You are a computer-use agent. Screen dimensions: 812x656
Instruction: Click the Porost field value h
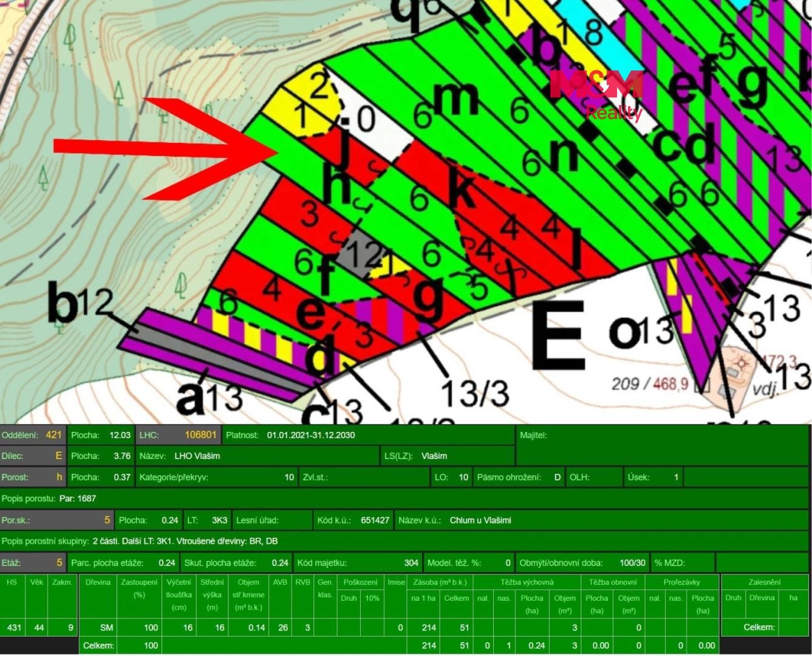pyautogui.click(x=59, y=477)
